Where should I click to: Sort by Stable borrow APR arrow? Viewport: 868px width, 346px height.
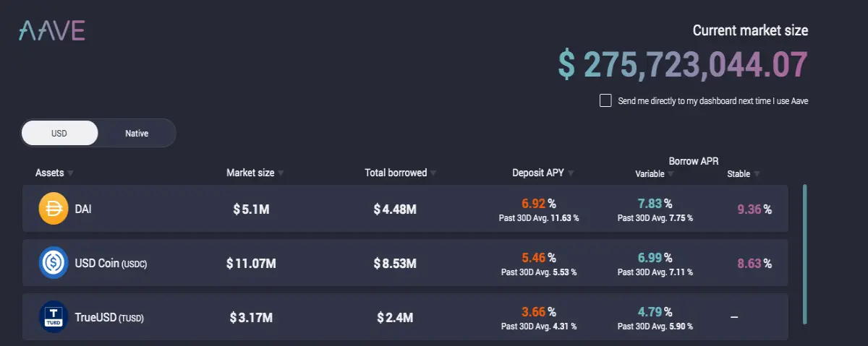[757, 174]
